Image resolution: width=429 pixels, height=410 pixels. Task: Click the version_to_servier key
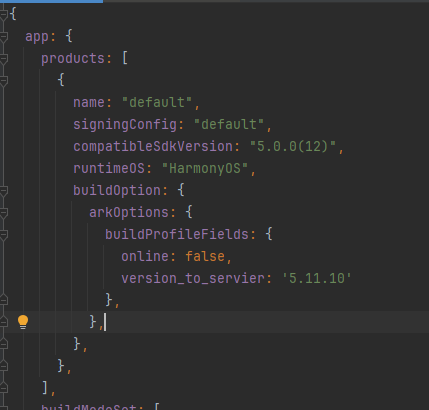pyautogui.click(x=193, y=278)
